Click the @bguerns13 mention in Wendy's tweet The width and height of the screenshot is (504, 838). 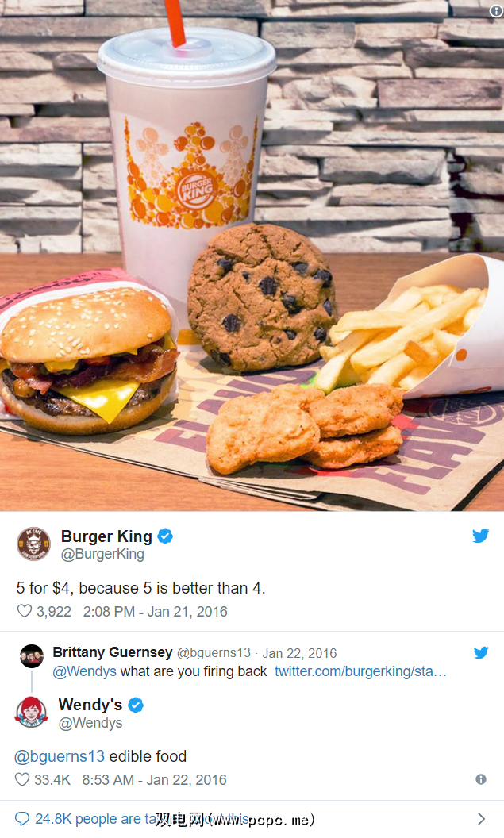pyautogui.click(x=60, y=756)
